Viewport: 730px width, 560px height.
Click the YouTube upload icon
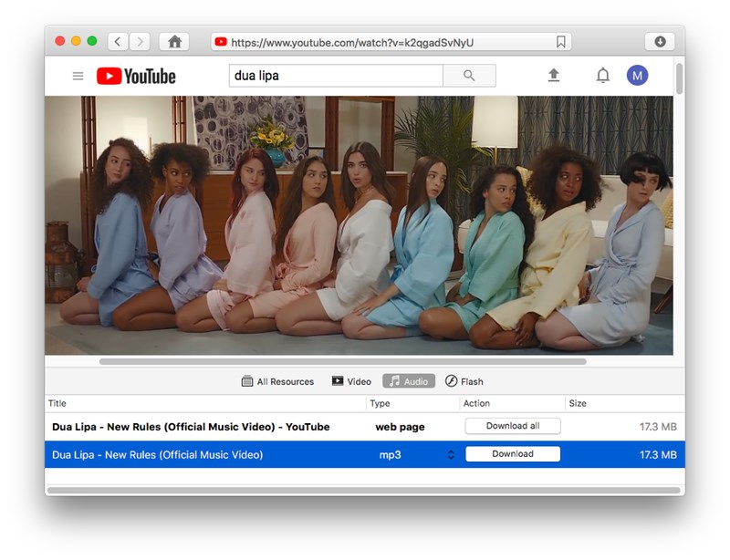click(554, 75)
